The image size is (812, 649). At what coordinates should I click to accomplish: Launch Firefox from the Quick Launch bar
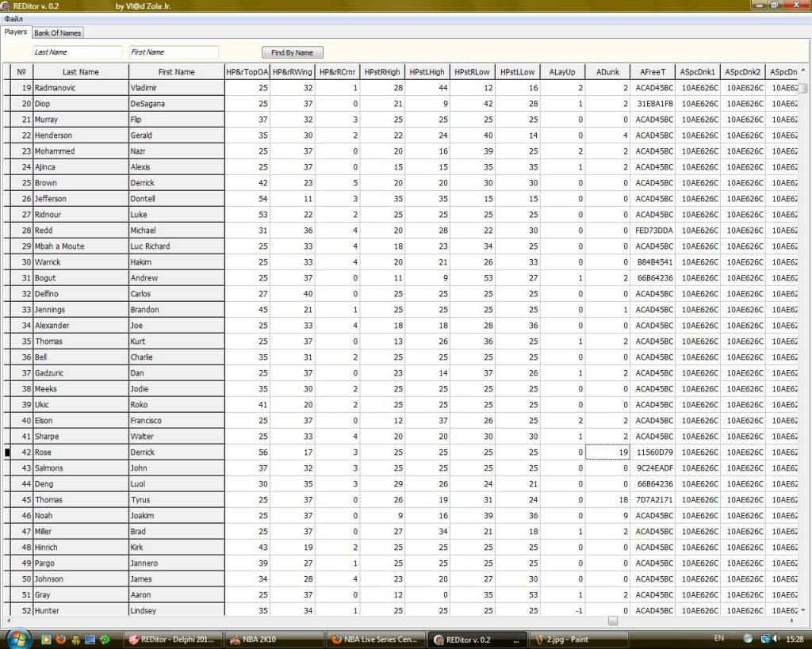click(60, 639)
